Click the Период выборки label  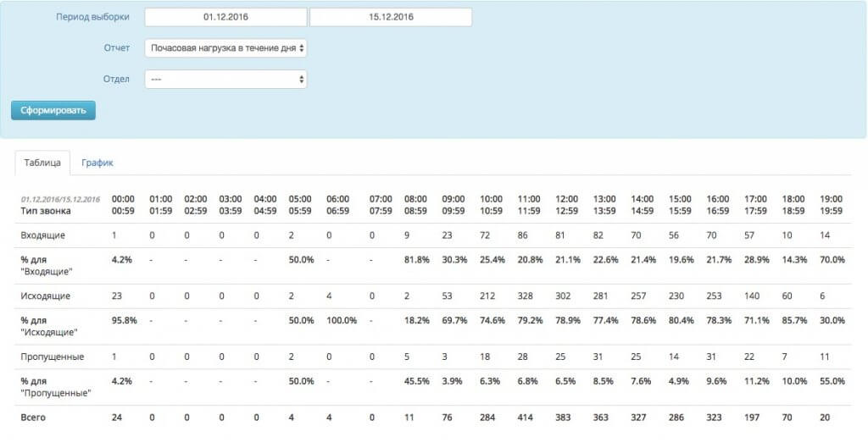click(x=92, y=17)
